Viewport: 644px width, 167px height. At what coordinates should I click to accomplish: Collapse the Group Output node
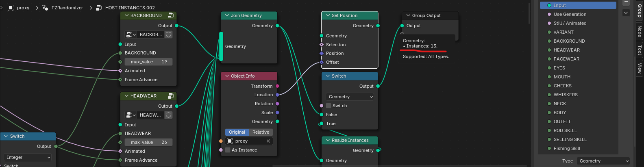click(x=408, y=15)
